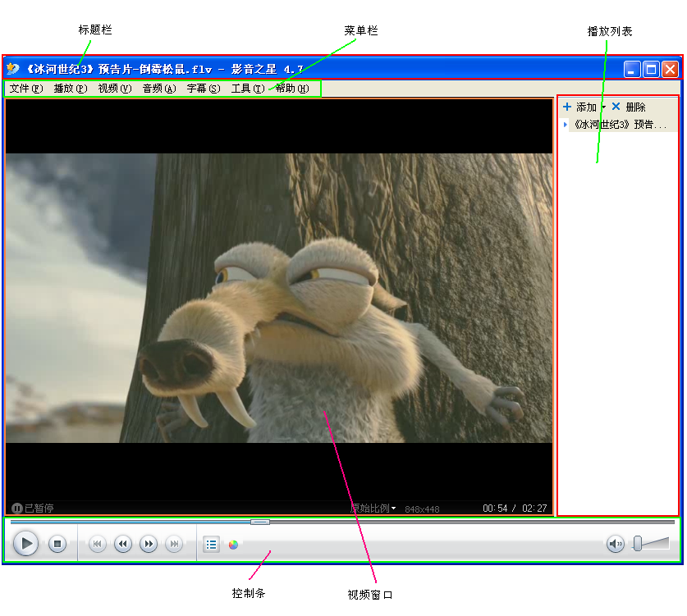This screenshot has width=687, height=616.
Task: Open the 音频(A) menu
Action: pyautogui.click(x=159, y=89)
